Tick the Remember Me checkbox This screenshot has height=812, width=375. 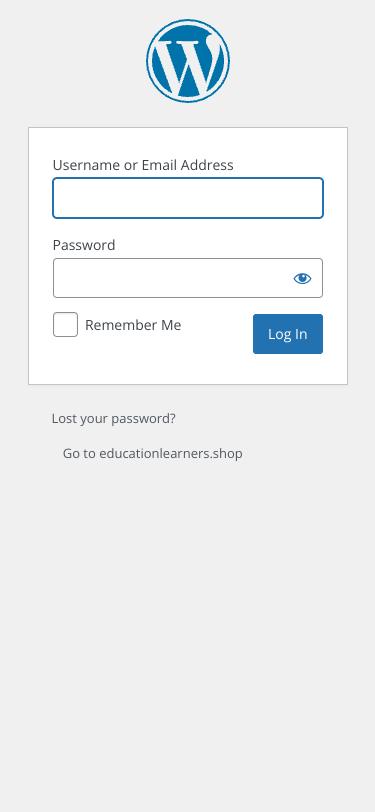[x=65, y=325]
